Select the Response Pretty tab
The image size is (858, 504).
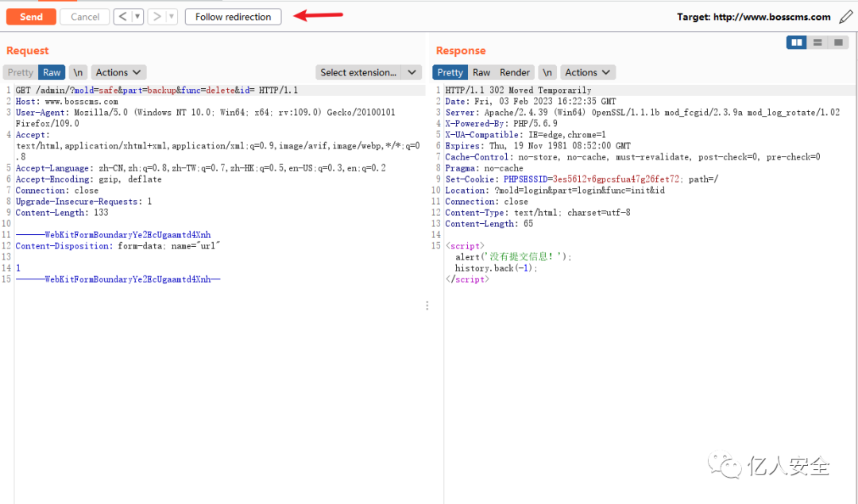pos(450,72)
